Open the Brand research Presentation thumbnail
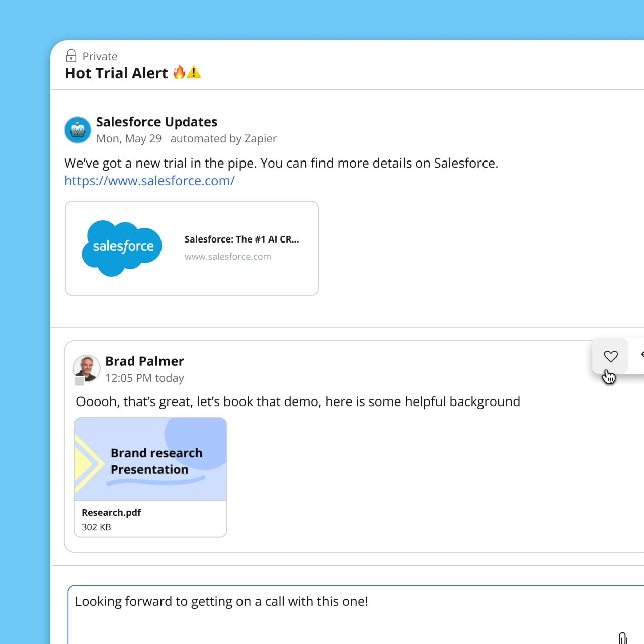The image size is (644, 644). pos(150,459)
